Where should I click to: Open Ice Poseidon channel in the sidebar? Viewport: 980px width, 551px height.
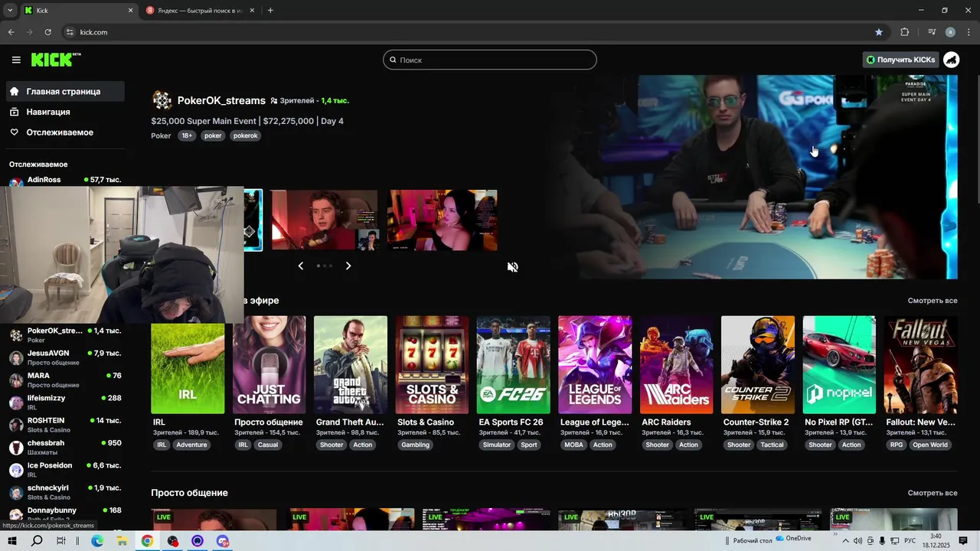[64, 469]
